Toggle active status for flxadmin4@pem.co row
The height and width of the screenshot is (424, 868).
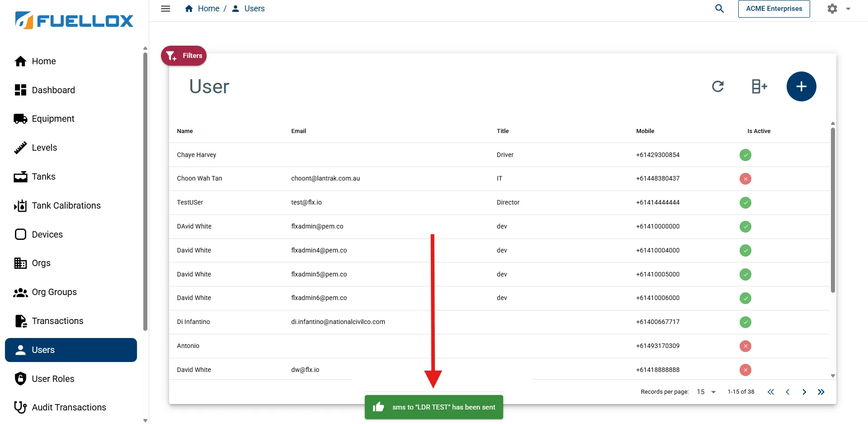745,250
